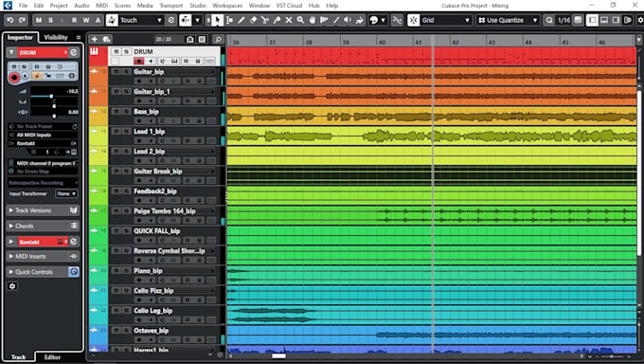The height and width of the screenshot is (364, 644).
Task: Select the Object Selection arrow tool
Action: coord(218,20)
